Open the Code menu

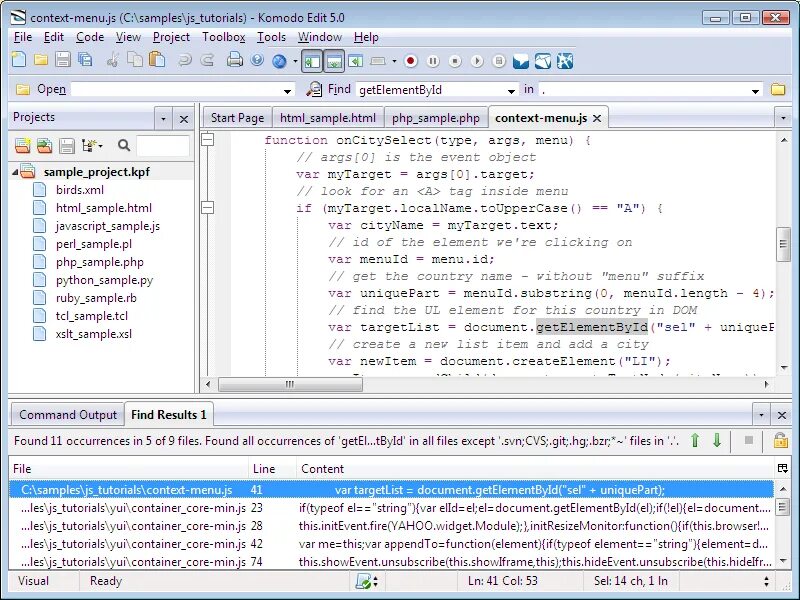[x=90, y=37]
